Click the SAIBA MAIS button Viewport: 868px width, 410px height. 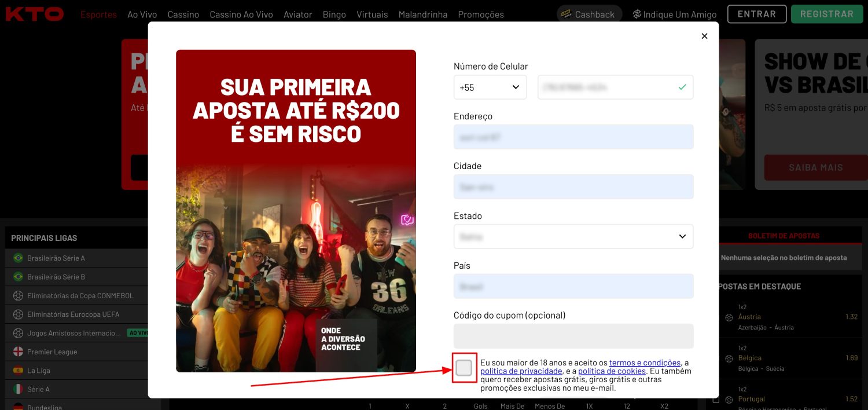(x=816, y=167)
